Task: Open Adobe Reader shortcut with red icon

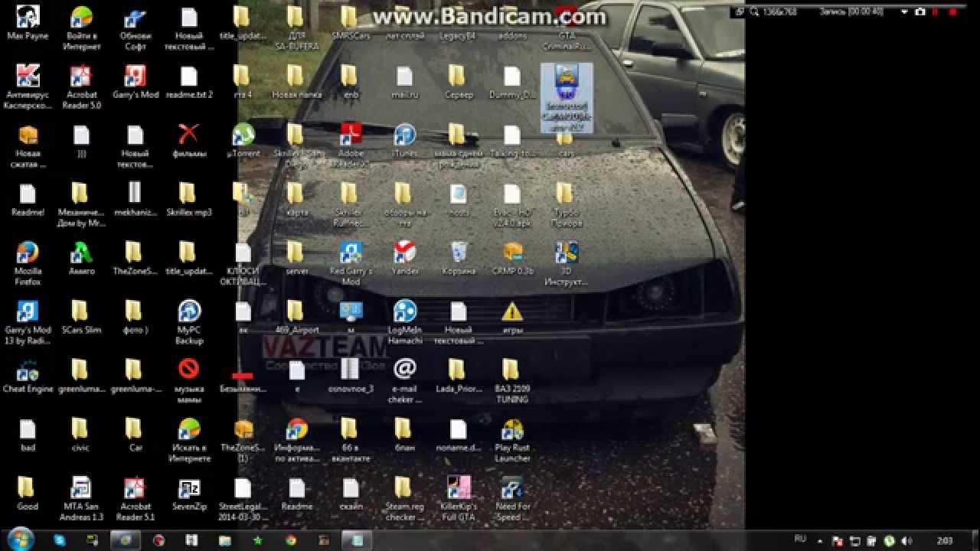Action: (351, 145)
